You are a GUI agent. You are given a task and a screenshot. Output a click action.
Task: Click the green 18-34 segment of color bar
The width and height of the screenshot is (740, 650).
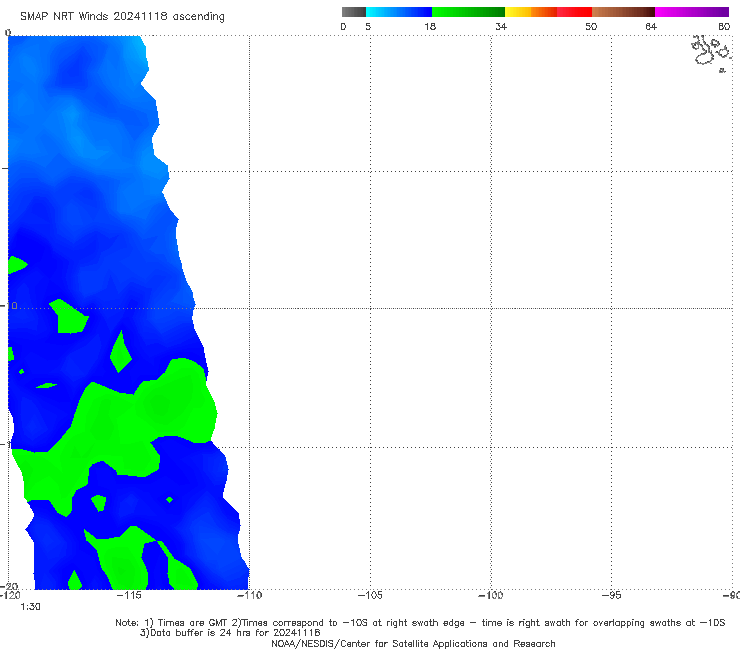point(468,12)
